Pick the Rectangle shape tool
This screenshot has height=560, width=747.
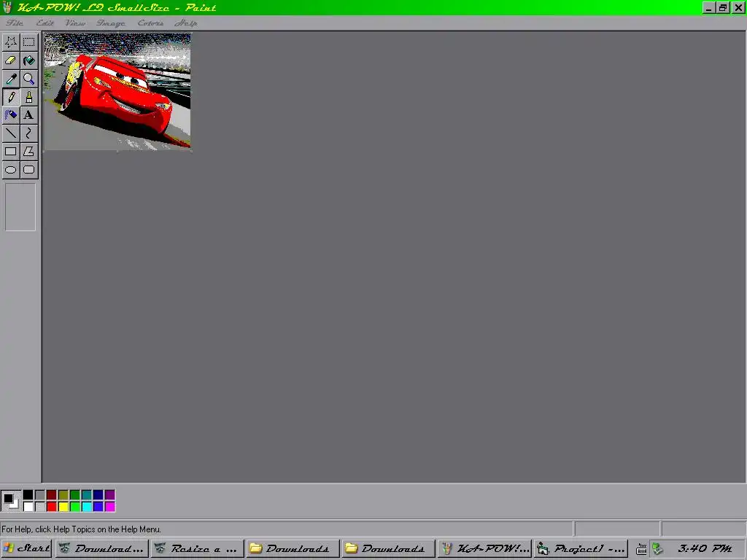click(11, 152)
